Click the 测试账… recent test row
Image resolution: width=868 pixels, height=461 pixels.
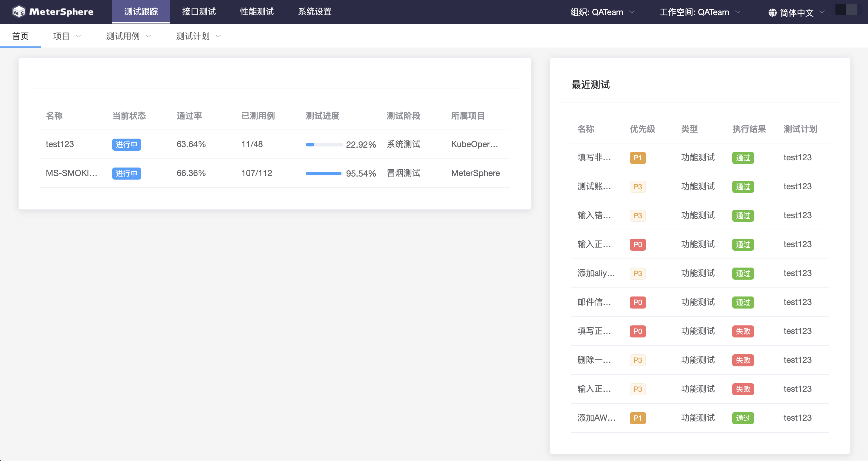[700, 187]
